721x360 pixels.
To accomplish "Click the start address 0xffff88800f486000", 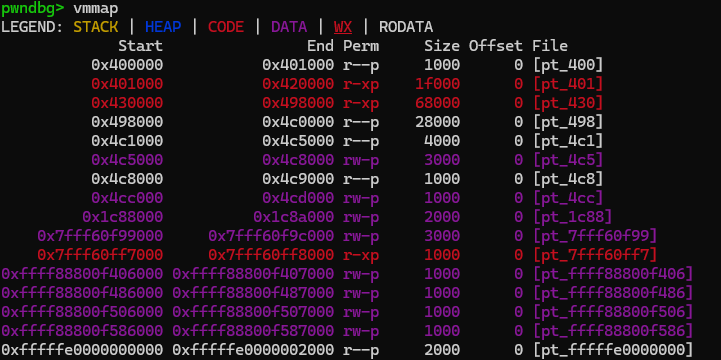I will (x=82, y=292).
